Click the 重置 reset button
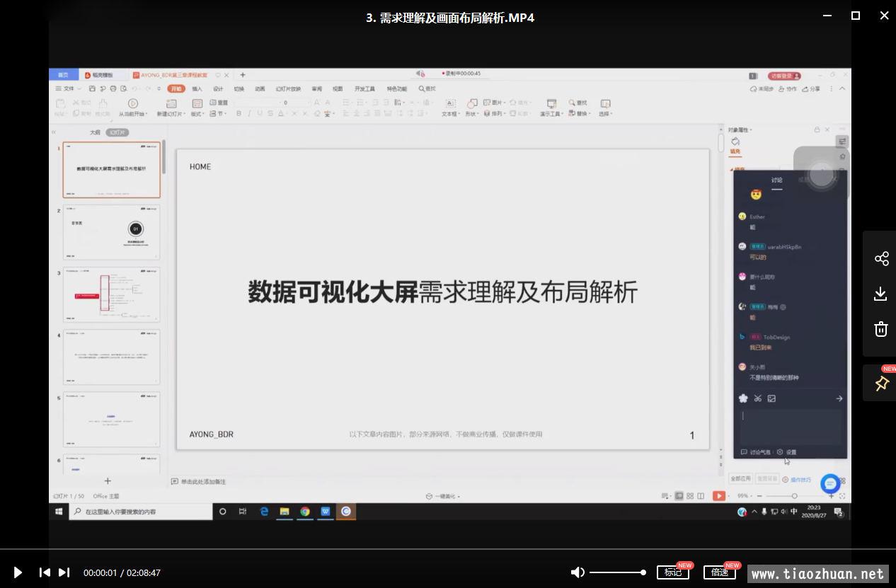This screenshot has height=588, width=896. pyautogui.click(x=219, y=103)
